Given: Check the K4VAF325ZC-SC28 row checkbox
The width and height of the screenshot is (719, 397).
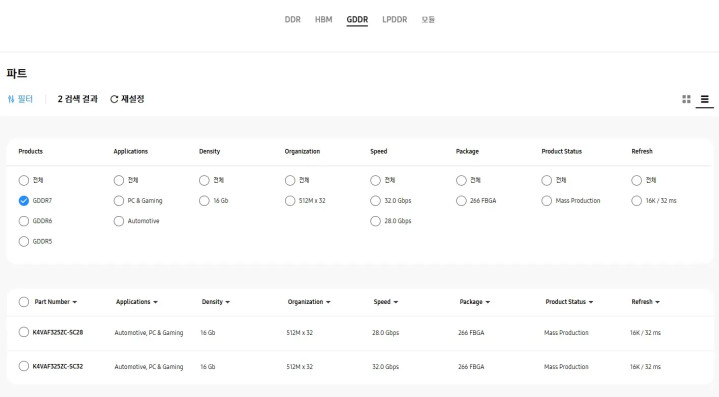Looking at the screenshot, I should [24, 332].
